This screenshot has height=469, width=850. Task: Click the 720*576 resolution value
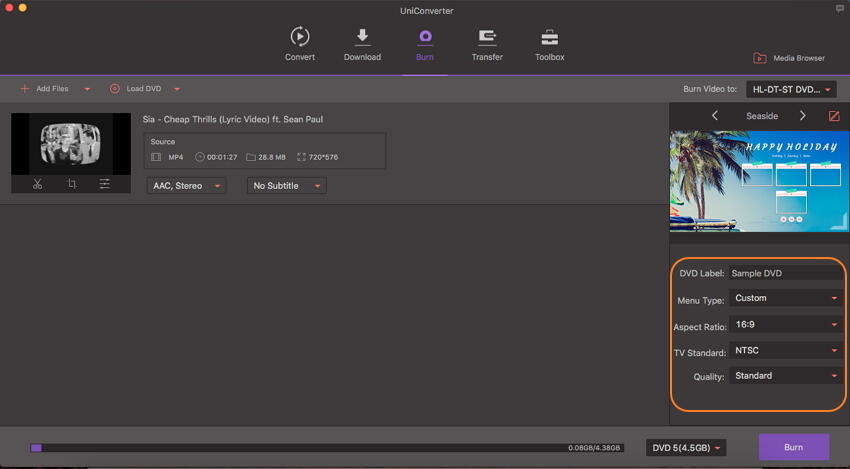pyautogui.click(x=323, y=157)
